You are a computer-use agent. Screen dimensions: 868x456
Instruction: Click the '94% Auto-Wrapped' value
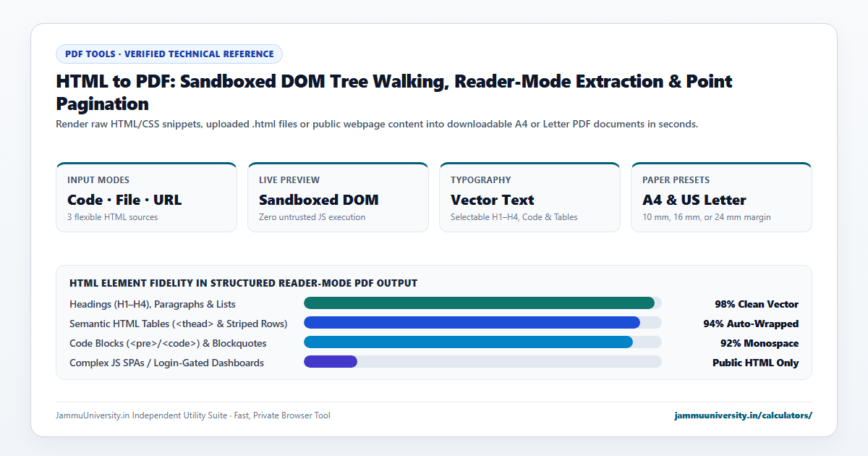coord(751,324)
